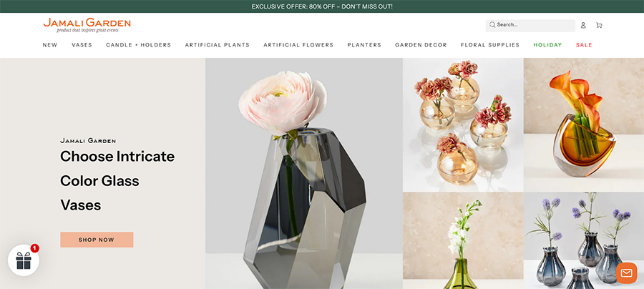Open the red SALE link

584,45
